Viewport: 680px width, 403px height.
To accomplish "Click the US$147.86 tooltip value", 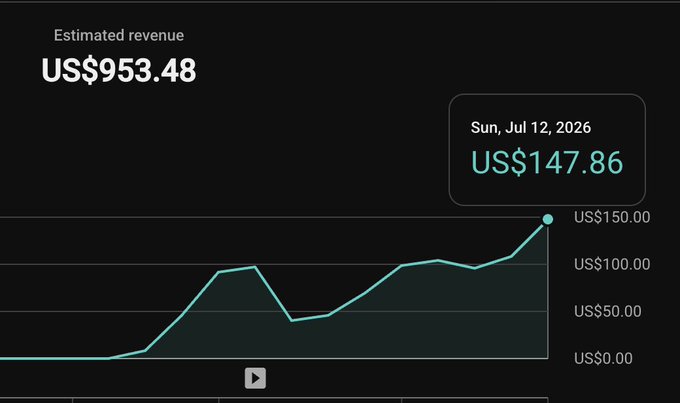I will (x=547, y=162).
